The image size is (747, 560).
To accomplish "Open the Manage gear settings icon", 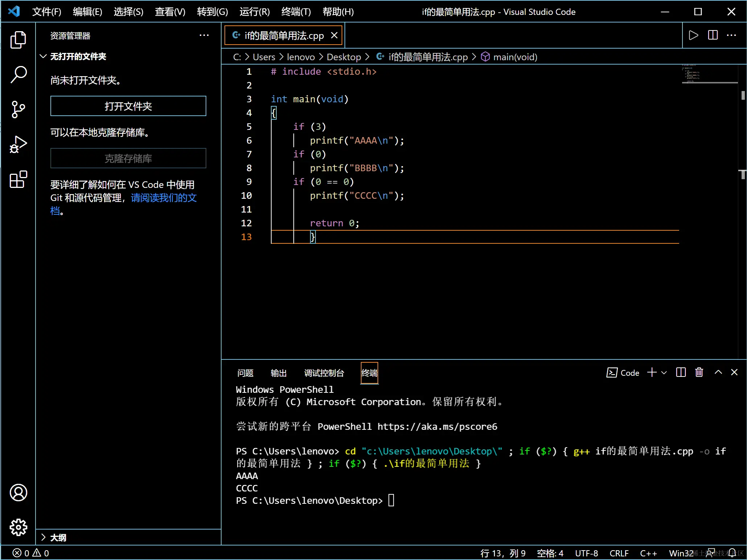I will click(x=18, y=527).
